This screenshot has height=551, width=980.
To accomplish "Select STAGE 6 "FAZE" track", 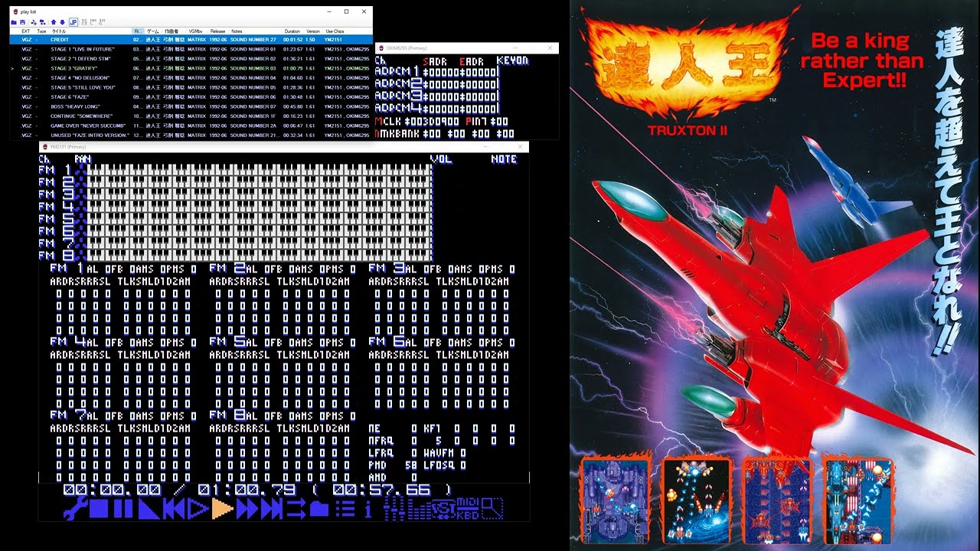I will (x=191, y=96).
